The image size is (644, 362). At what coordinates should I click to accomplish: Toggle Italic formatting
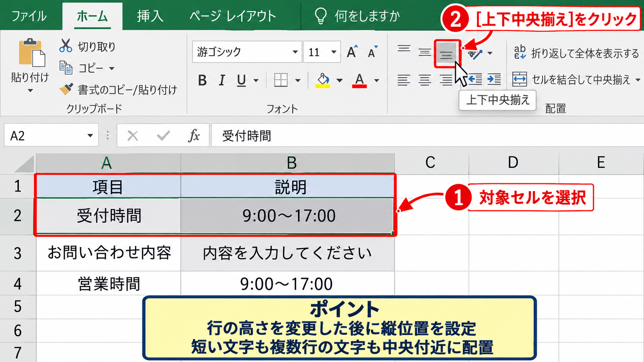tap(222, 80)
